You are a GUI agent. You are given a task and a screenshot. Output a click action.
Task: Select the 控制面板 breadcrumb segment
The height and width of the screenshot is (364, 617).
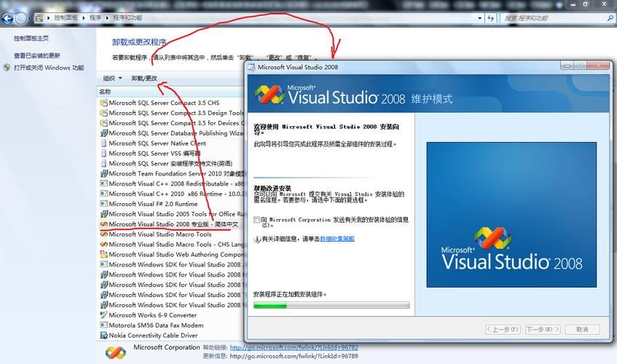(66, 18)
